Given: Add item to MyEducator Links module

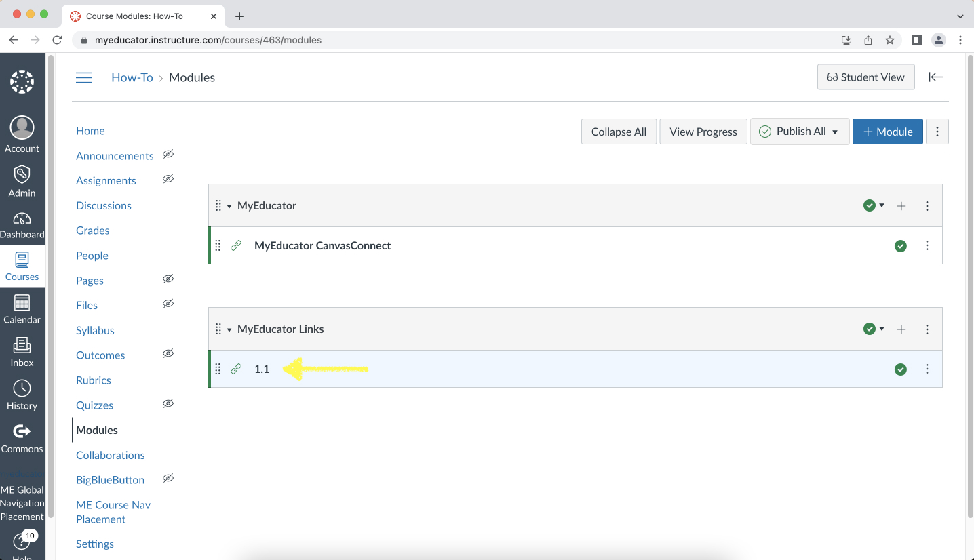Looking at the screenshot, I should pyautogui.click(x=901, y=329).
